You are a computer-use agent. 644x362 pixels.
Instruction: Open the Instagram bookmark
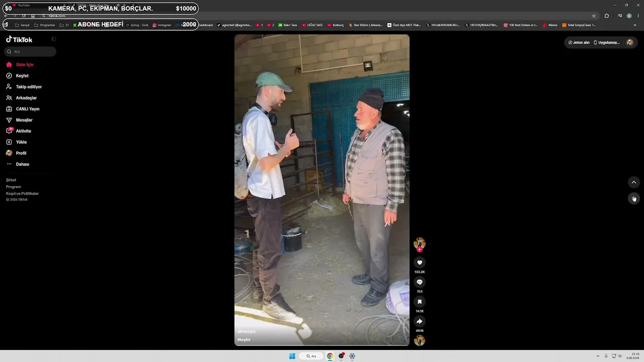[162, 25]
